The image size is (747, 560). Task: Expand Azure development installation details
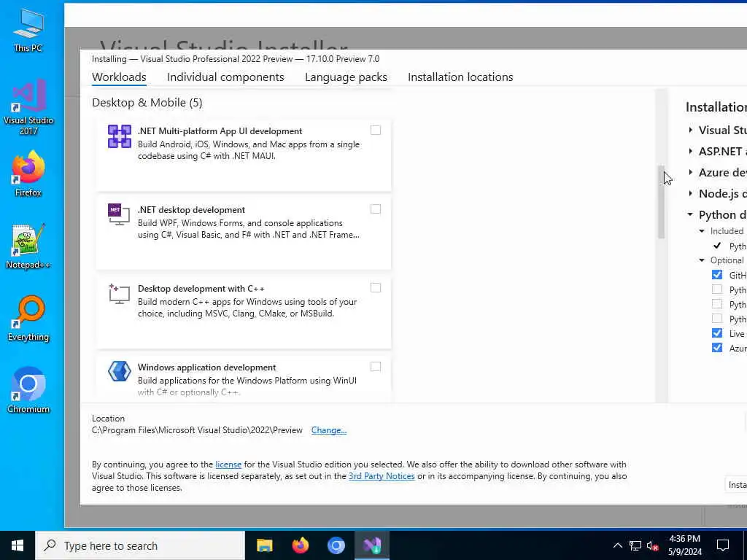click(x=690, y=172)
